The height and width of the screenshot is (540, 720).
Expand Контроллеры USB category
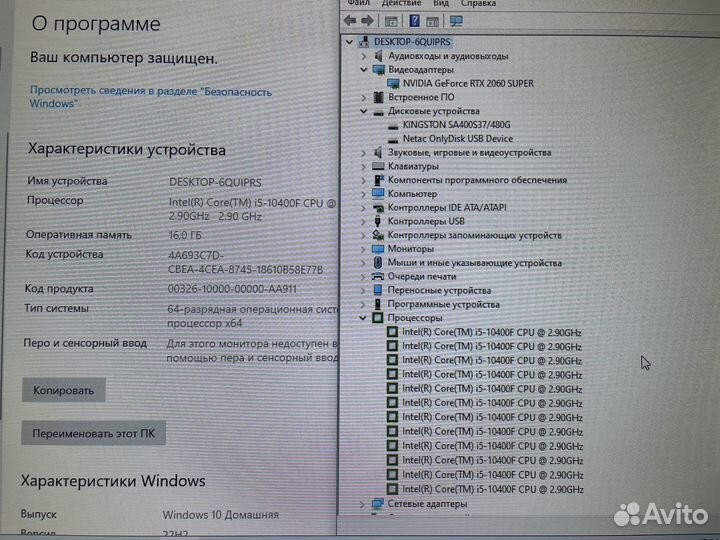[x=363, y=221]
